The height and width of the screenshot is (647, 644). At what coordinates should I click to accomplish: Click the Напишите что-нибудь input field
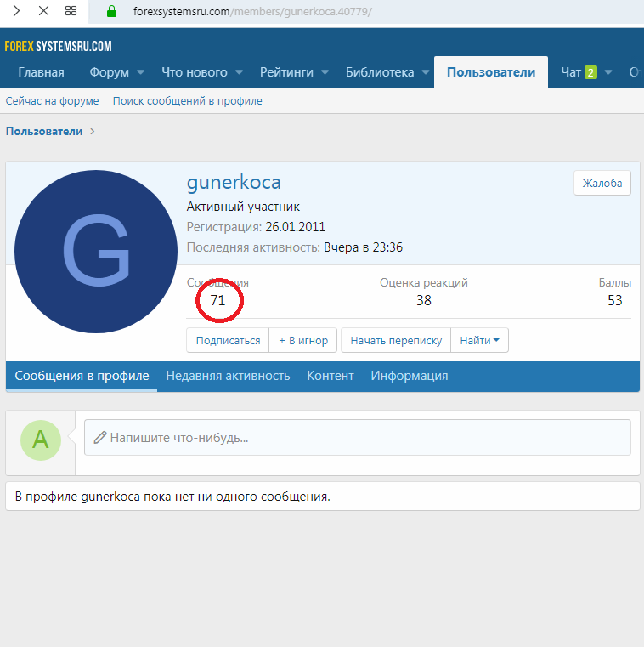(x=358, y=437)
